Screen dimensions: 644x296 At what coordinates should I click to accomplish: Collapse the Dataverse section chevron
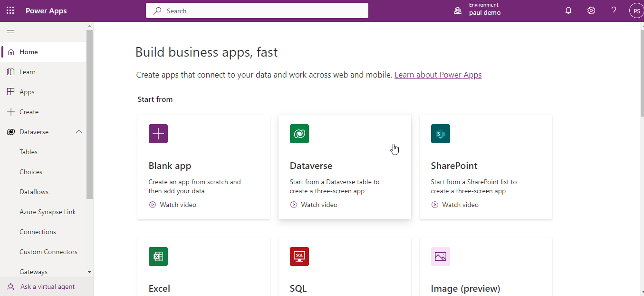(79, 132)
